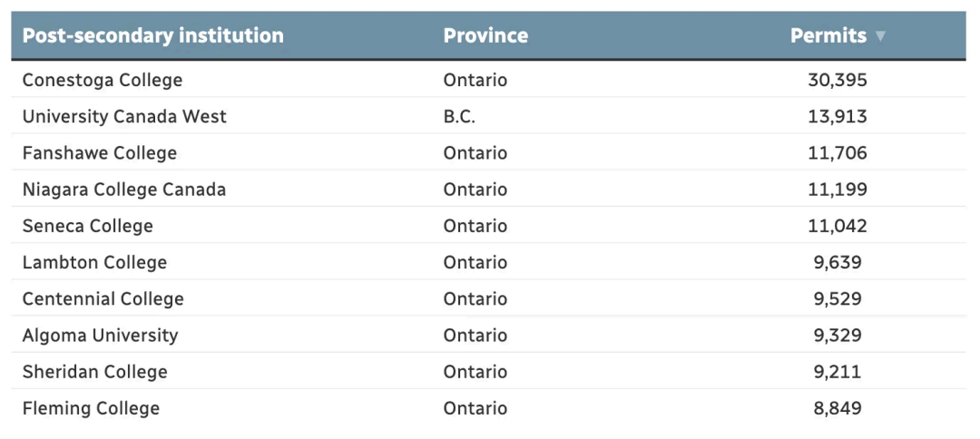Select the Conestoga College row
Image resolution: width=980 pixels, height=439 pixels.
[x=103, y=81]
